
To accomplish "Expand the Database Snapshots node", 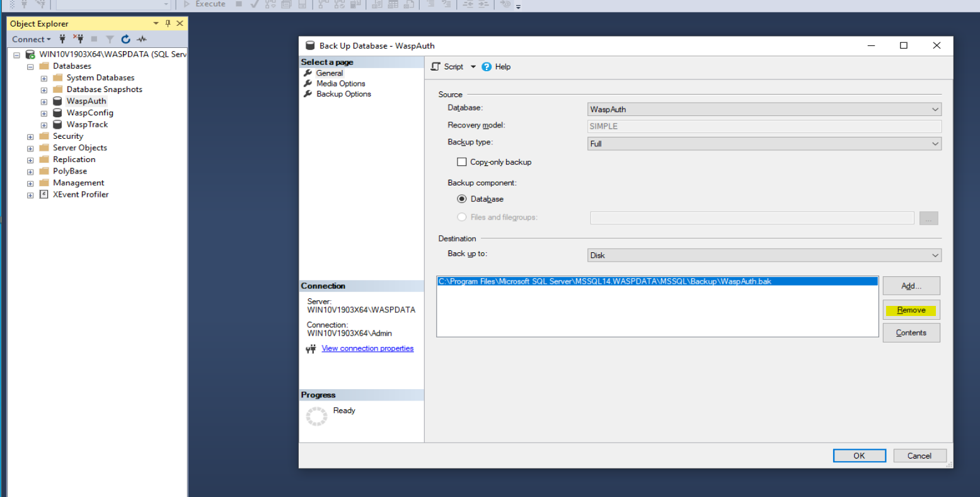I will click(44, 90).
